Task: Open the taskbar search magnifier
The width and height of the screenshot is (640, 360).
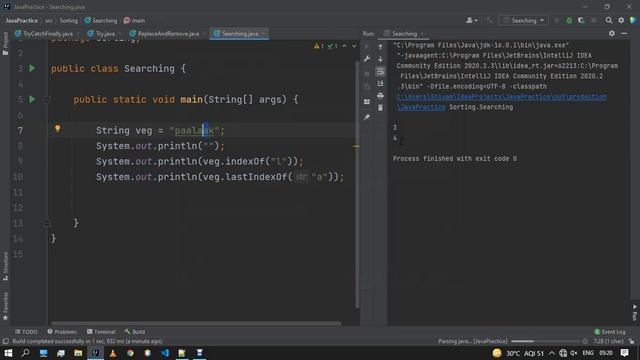Action: [x=25, y=353]
